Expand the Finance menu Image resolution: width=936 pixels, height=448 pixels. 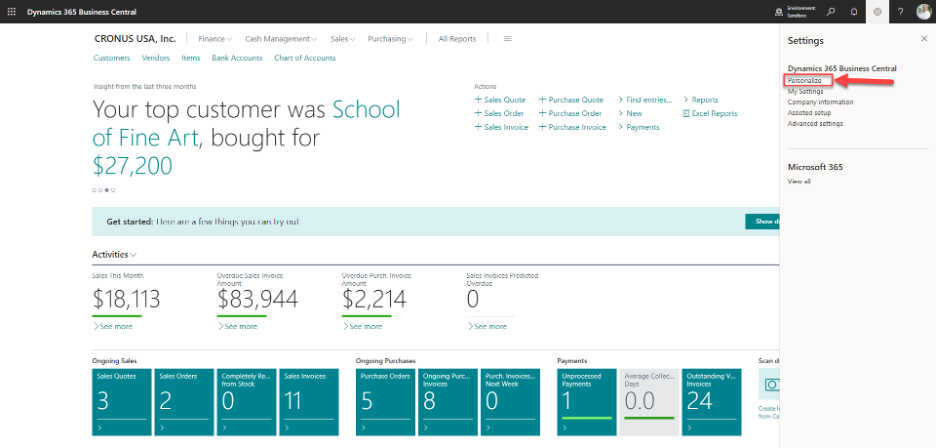215,39
